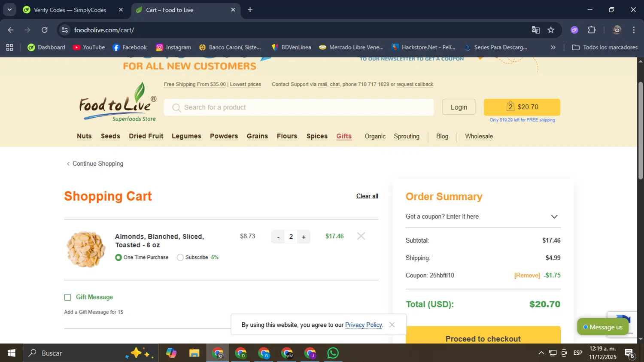Viewport: 644px width, 362px height.
Task: Open the Message us chat button
Action: (x=602, y=327)
